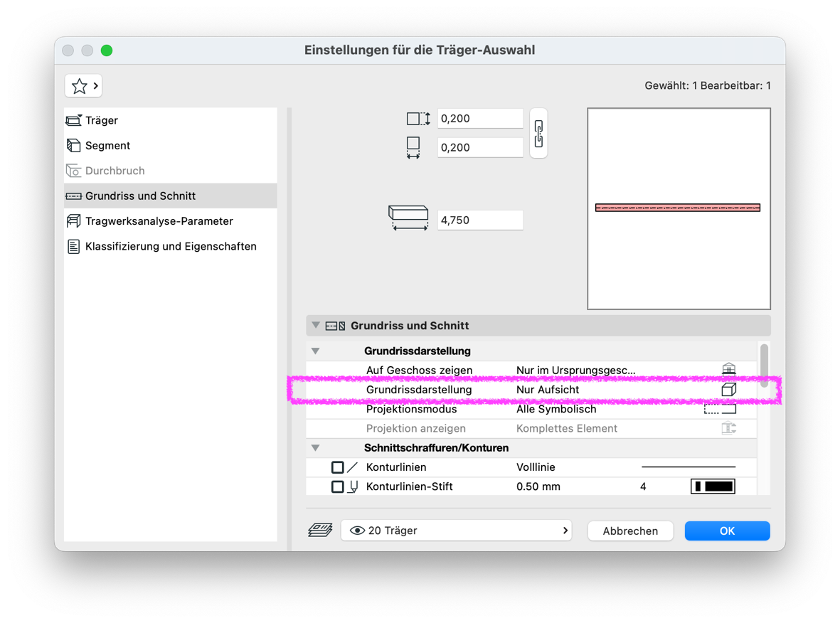
Task: Select Tragwerksanalyse-Parameter page
Action: (x=171, y=220)
